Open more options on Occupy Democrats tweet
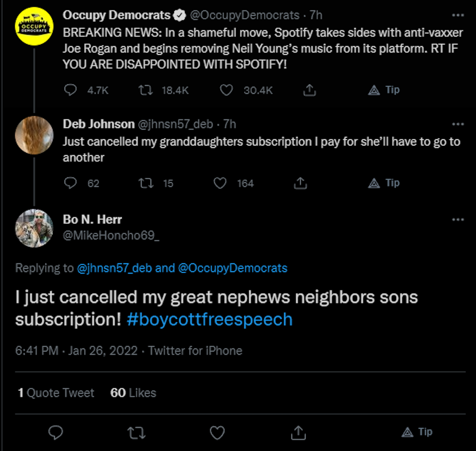This screenshot has height=451, width=476. coord(458,15)
